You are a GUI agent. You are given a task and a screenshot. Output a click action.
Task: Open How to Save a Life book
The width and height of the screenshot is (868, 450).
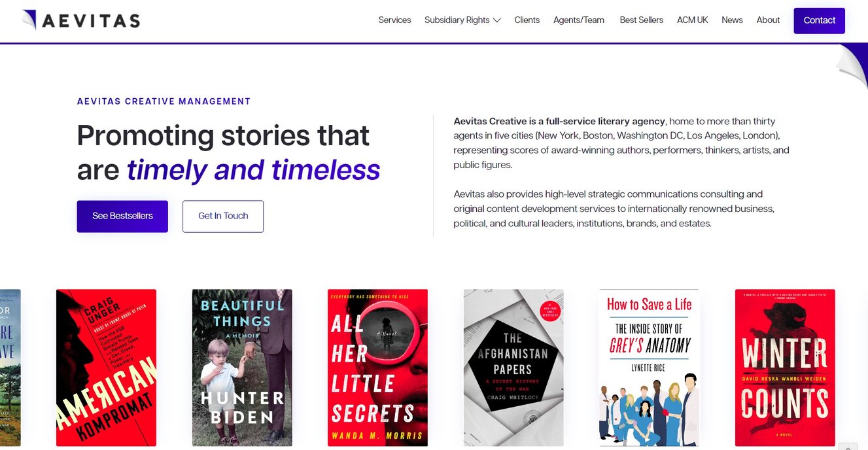point(649,368)
